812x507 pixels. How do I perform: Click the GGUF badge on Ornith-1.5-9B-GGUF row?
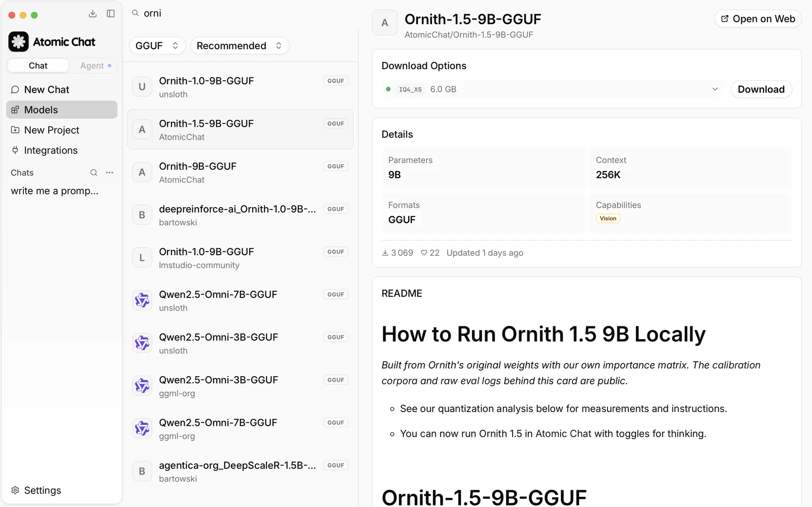coord(335,123)
